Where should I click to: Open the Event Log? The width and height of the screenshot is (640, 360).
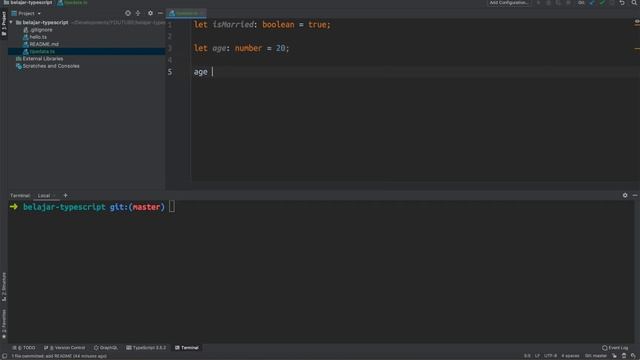tap(615, 348)
